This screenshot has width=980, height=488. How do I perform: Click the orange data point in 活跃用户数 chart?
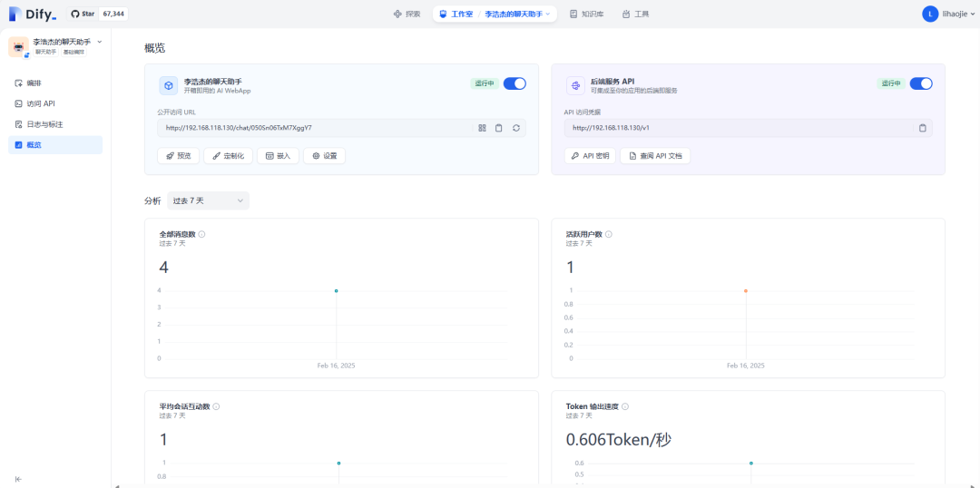click(746, 290)
